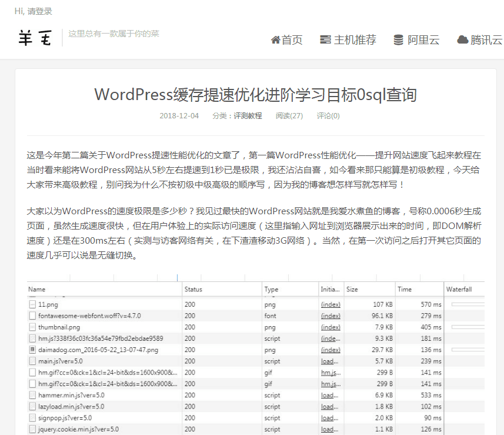Screen dimensions: 504x435
Task: Click the file icon next to fontawesome-webfont.woff
Action: (32, 316)
